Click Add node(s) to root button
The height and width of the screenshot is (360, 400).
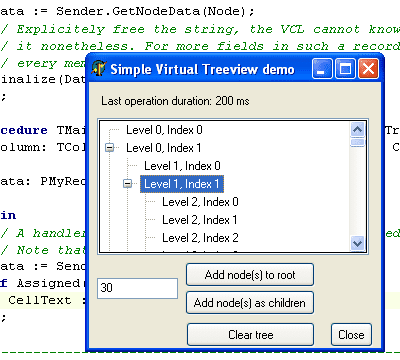click(x=250, y=275)
